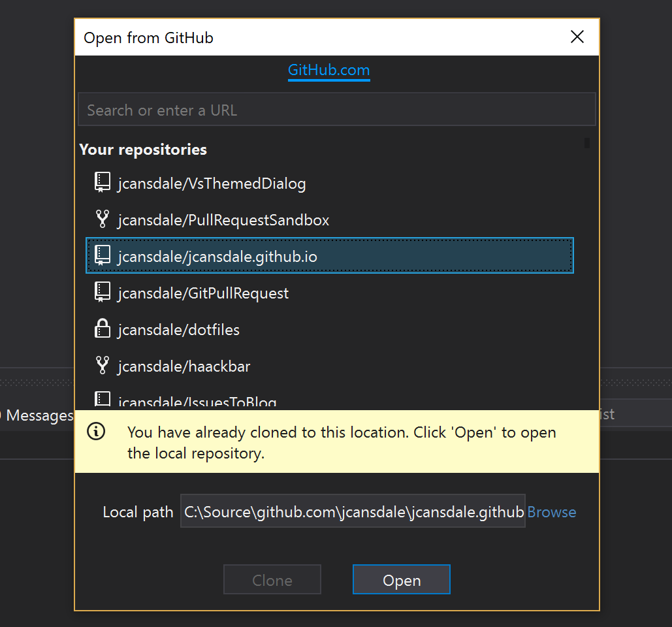Click the repo icon beside jcansdale/VsThemedDialog
This screenshot has height=627, width=672.
point(102,182)
